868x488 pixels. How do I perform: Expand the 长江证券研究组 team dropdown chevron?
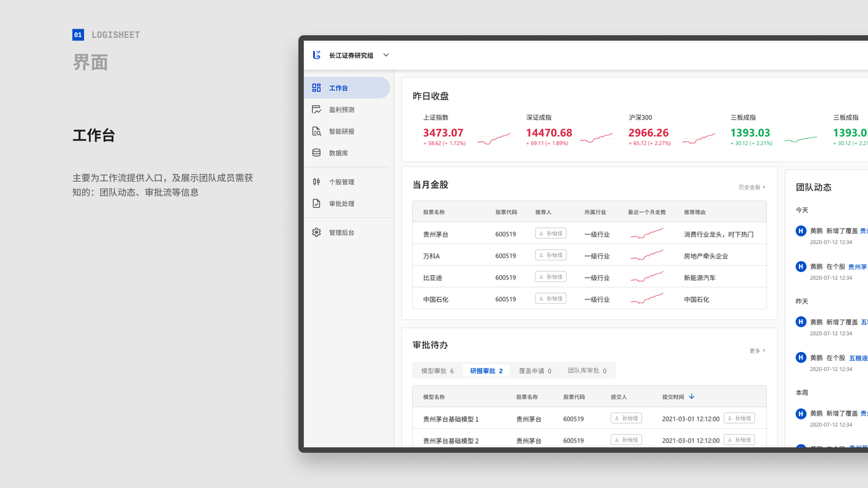point(386,55)
